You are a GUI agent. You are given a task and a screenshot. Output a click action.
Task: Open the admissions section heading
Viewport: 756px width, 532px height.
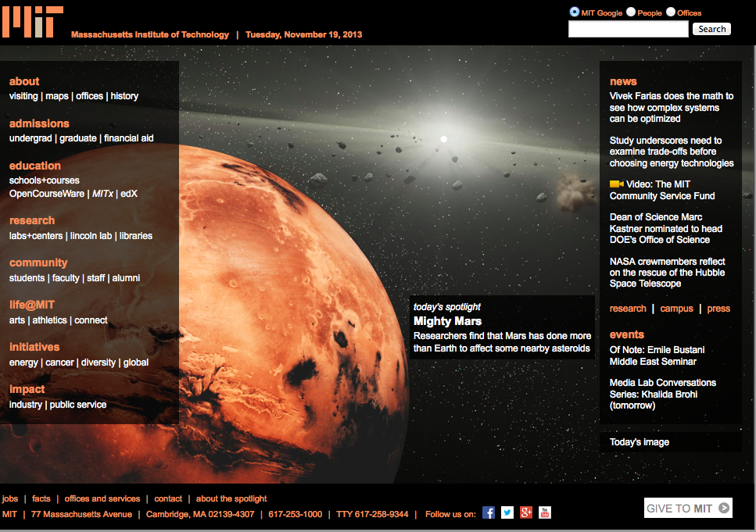point(39,123)
